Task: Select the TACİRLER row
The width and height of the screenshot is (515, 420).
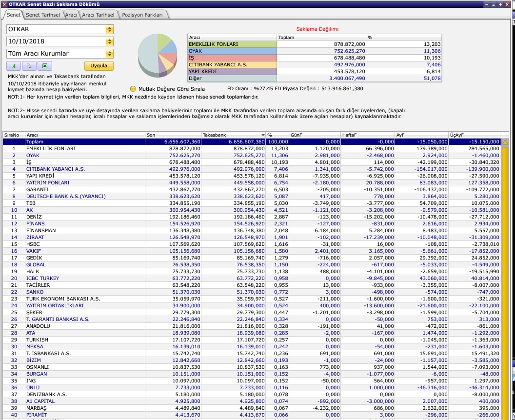Action: pos(251,285)
